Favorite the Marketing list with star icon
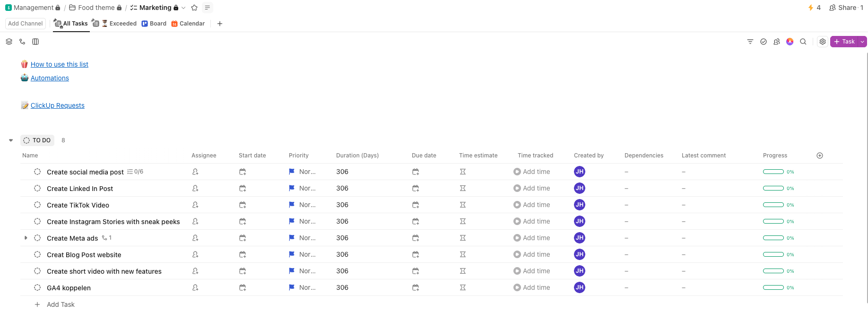Screen dimensions: 868x321 [194, 8]
